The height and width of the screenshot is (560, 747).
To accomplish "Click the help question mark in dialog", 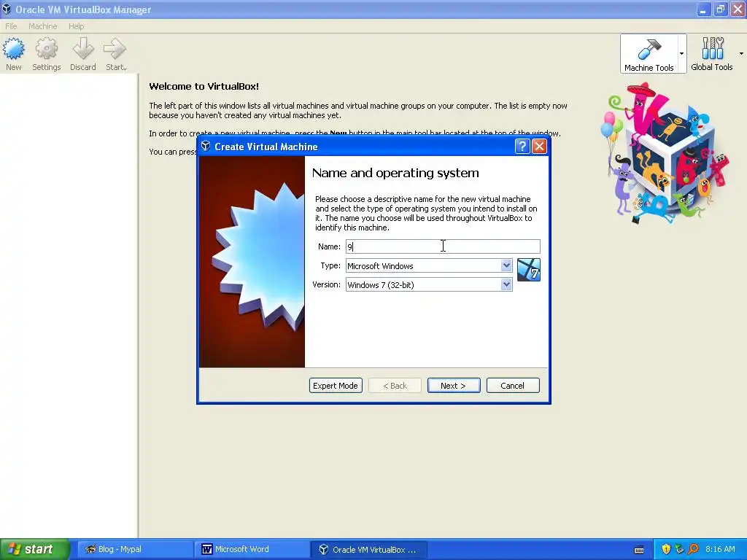I will point(522,146).
